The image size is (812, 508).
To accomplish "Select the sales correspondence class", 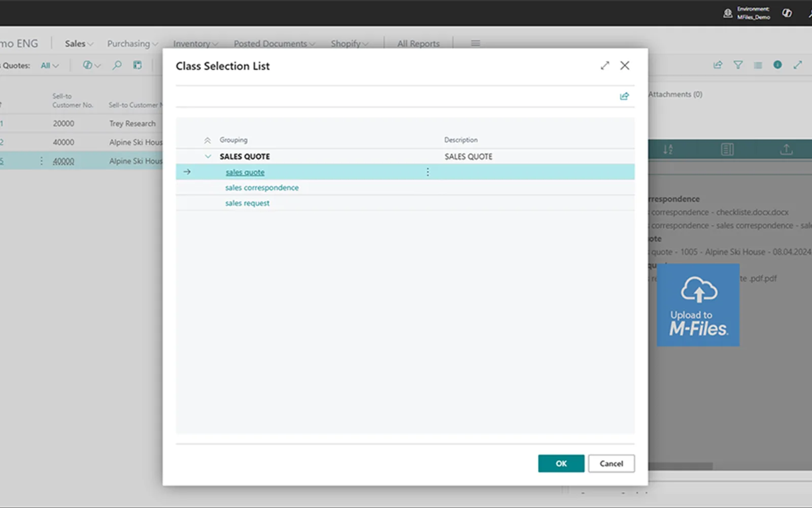I will point(262,187).
